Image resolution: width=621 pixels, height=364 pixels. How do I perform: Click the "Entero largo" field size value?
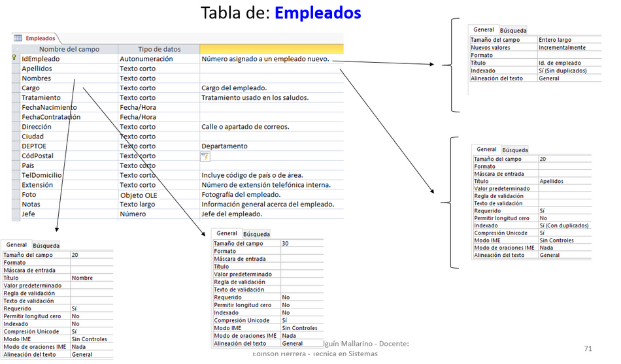[555, 40]
